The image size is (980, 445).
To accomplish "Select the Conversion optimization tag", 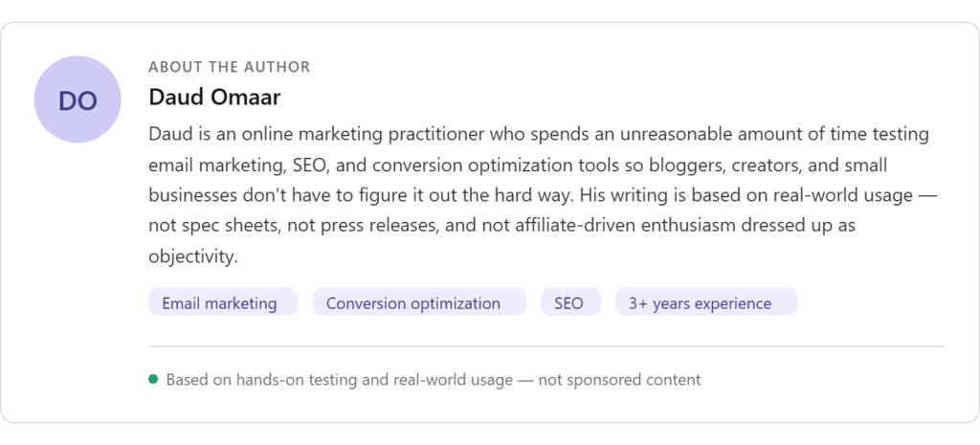I will [412, 303].
